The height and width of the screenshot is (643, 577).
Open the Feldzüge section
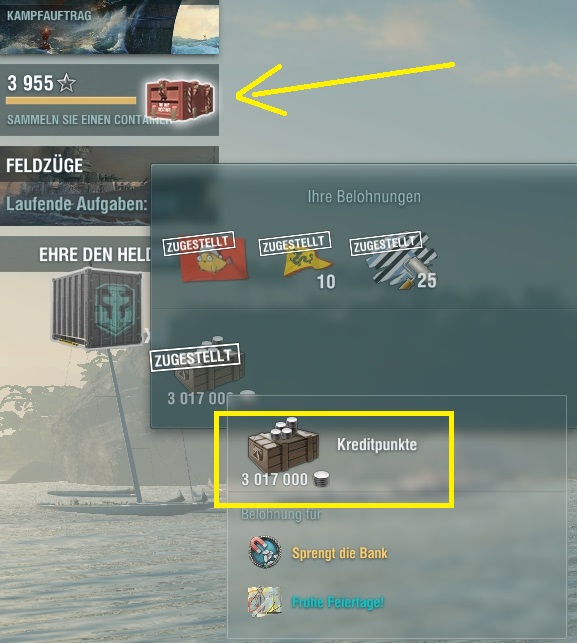pyautogui.click(x=75, y=186)
